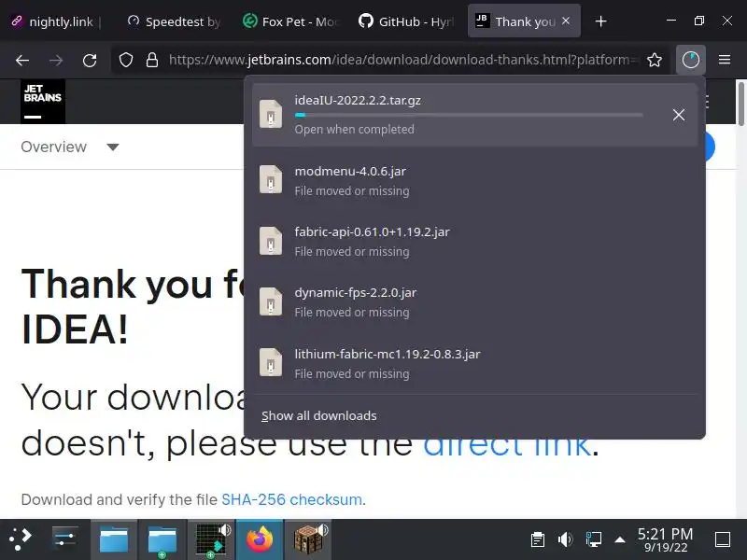The image size is (747, 560).
Task: Cancel the ideaIU-2022.2.2.tar.gz download
Action: coord(679,115)
